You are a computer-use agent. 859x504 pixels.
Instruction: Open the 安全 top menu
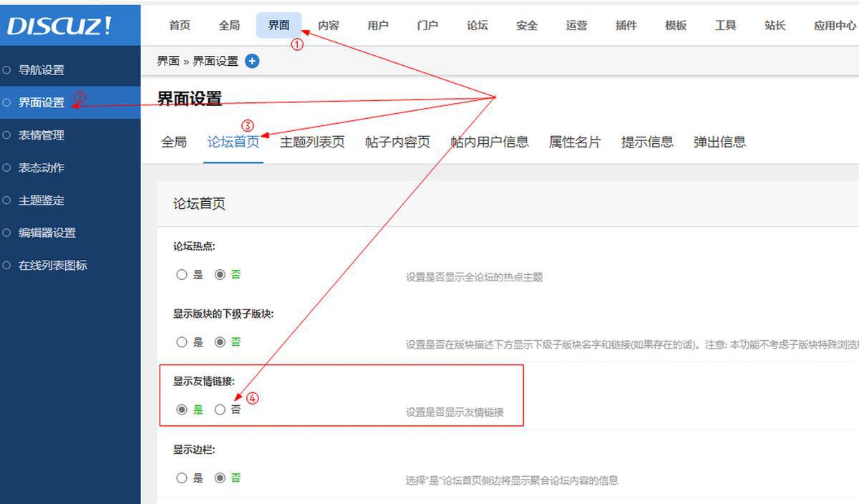527,25
